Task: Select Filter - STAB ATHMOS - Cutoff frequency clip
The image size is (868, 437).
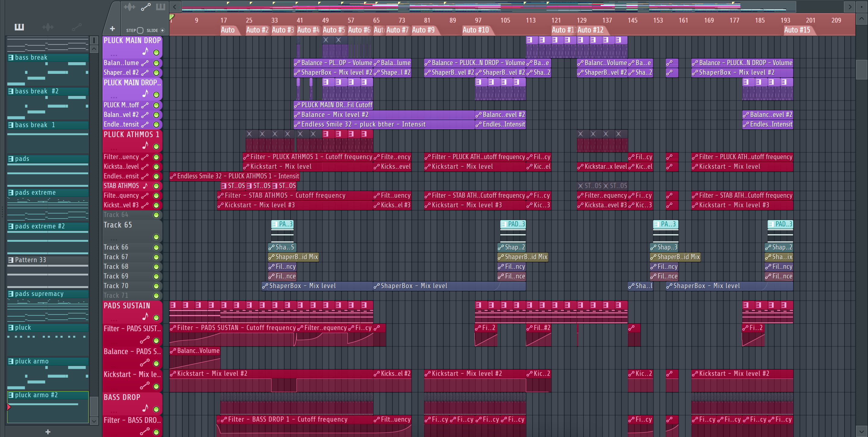Action: (x=295, y=195)
